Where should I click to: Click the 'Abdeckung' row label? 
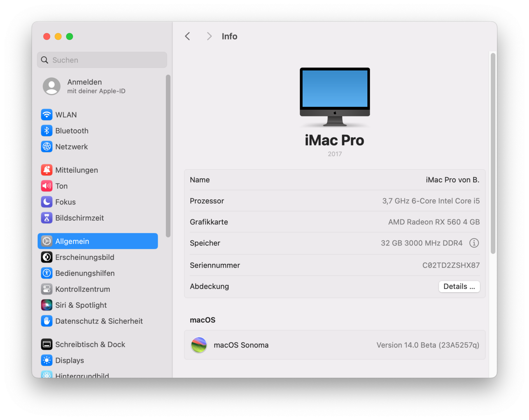point(210,287)
